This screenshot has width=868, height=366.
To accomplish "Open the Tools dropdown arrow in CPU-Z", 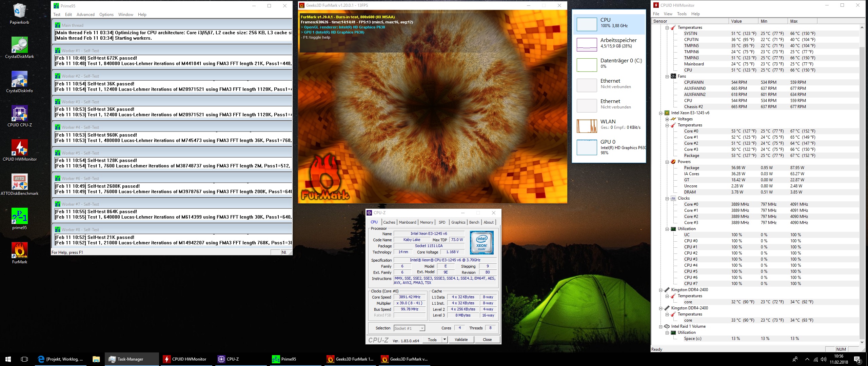I will (x=445, y=340).
